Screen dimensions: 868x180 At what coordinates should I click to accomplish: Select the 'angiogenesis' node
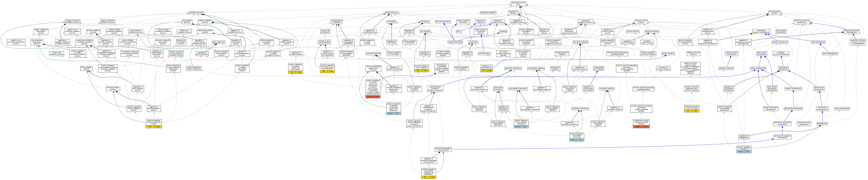pyautogui.click(x=822, y=123)
